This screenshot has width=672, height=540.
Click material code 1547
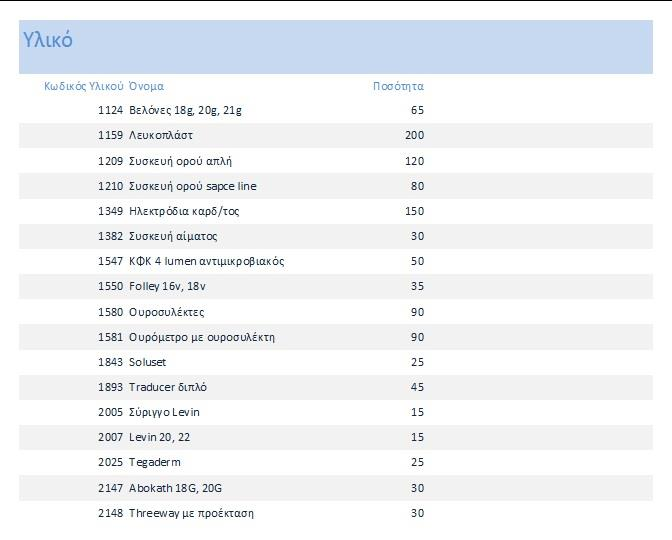point(110,261)
